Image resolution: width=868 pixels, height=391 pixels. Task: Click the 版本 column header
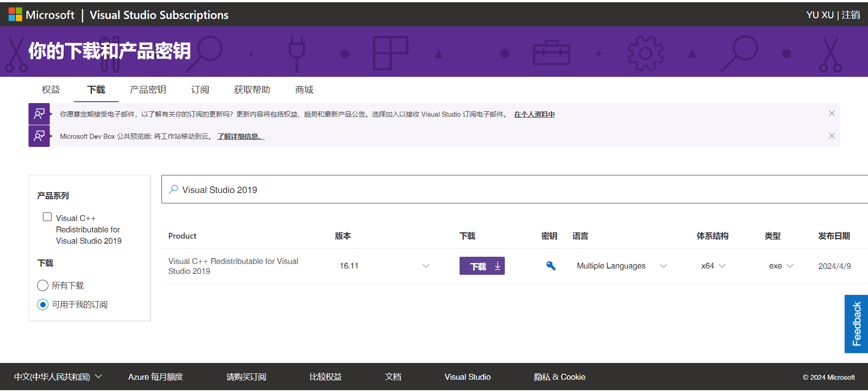pyautogui.click(x=343, y=236)
